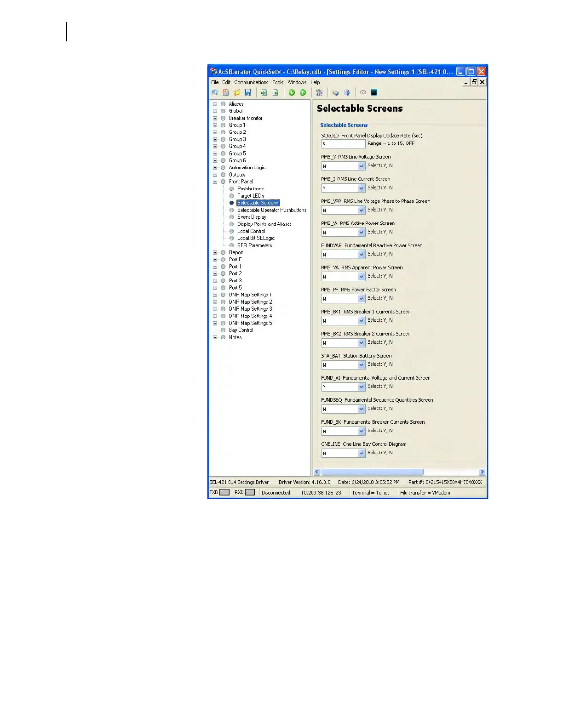Open the Help menu
Viewport: 563px width, 728px height.
tap(315, 82)
